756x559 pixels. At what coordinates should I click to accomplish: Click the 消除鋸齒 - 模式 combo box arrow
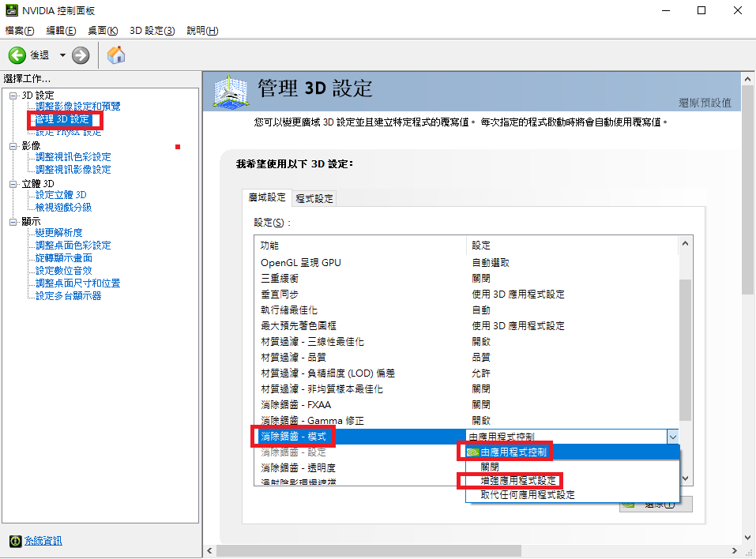point(672,437)
